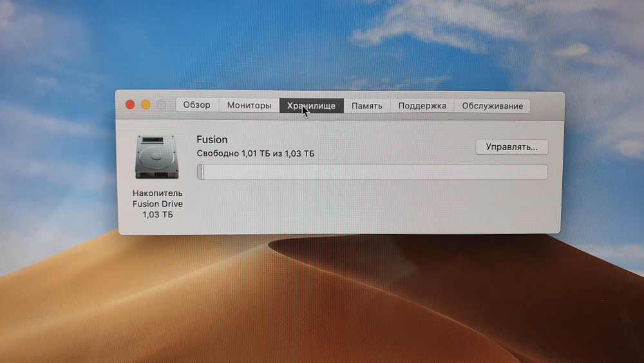Open the Память tab
The width and height of the screenshot is (644, 363).
click(x=367, y=106)
